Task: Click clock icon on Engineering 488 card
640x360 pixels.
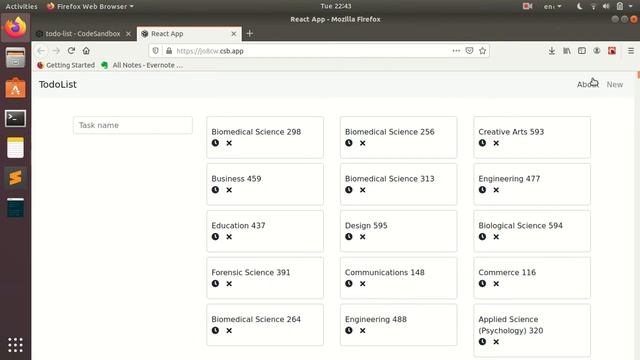Action: [x=349, y=331]
